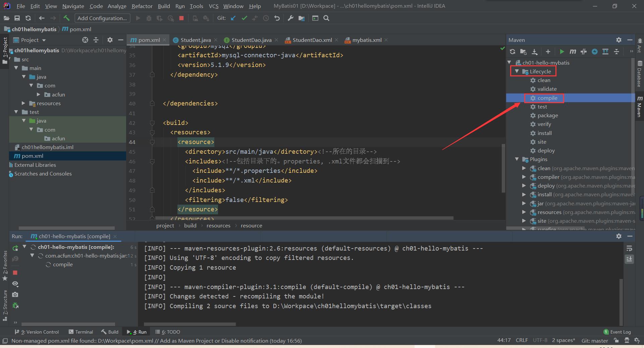Open the Version Control tool window button
Viewport: 644px width, 348px height.
click(37, 332)
